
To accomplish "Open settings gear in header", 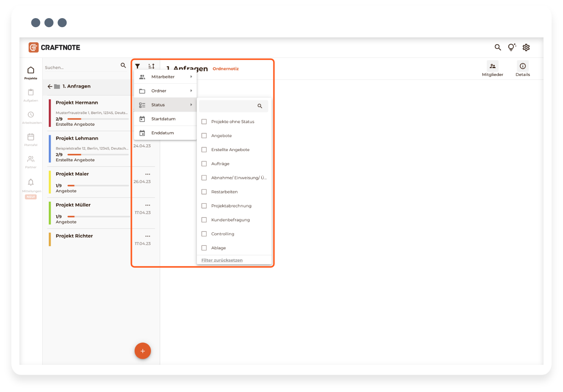I will (526, 47).
